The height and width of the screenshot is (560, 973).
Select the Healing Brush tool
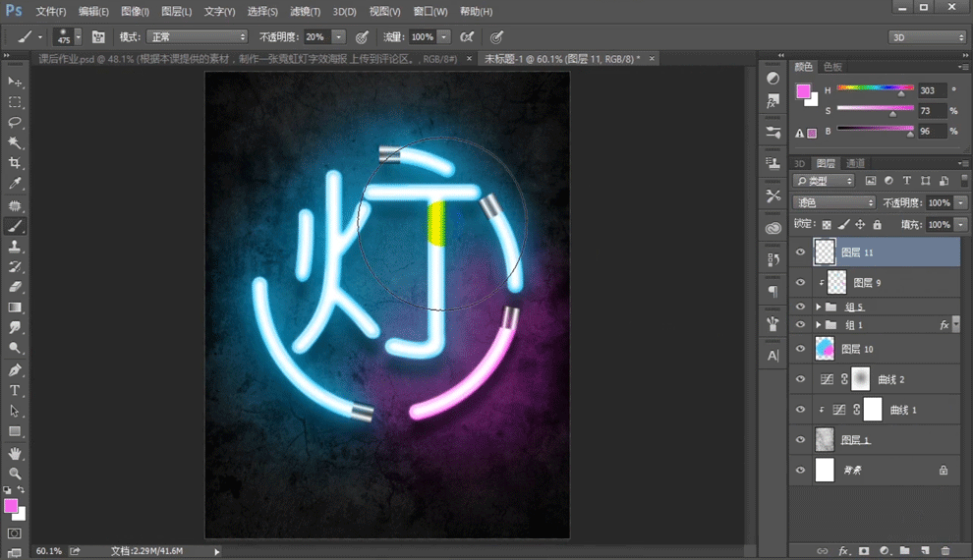tap(15, 205)
